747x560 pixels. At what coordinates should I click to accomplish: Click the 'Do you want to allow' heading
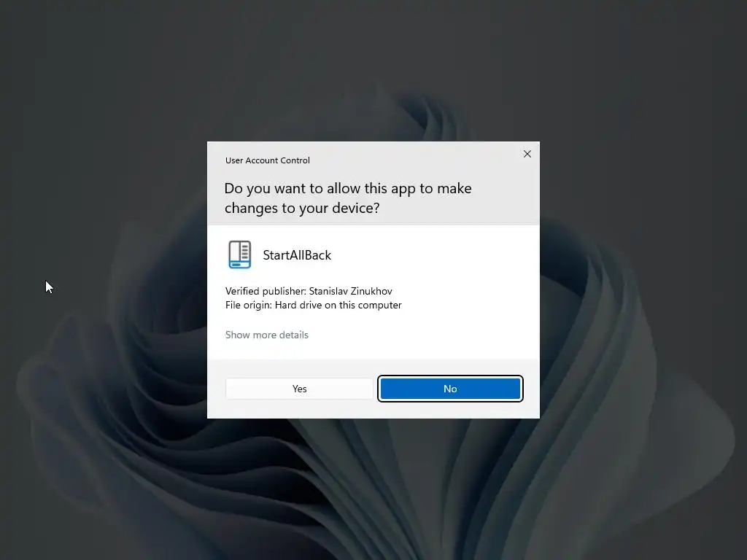(348, 198)
